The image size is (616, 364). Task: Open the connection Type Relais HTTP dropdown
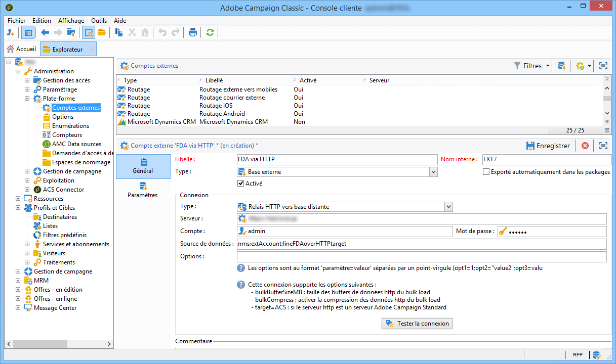pos(448,206)
